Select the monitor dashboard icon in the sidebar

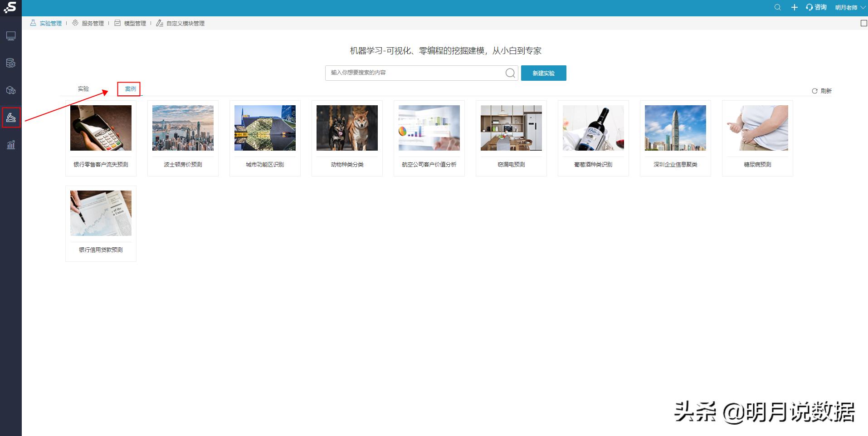[x=11, y=36]
